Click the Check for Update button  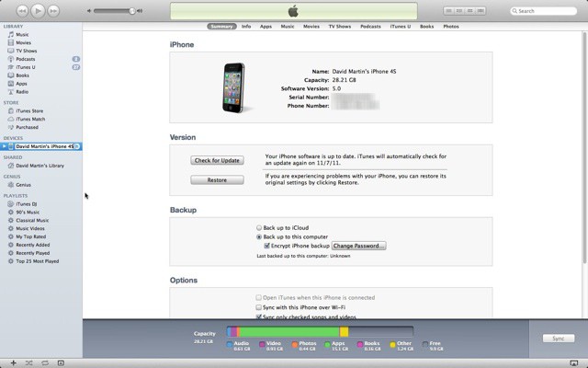pyautogui.click(x=217, y=160)
